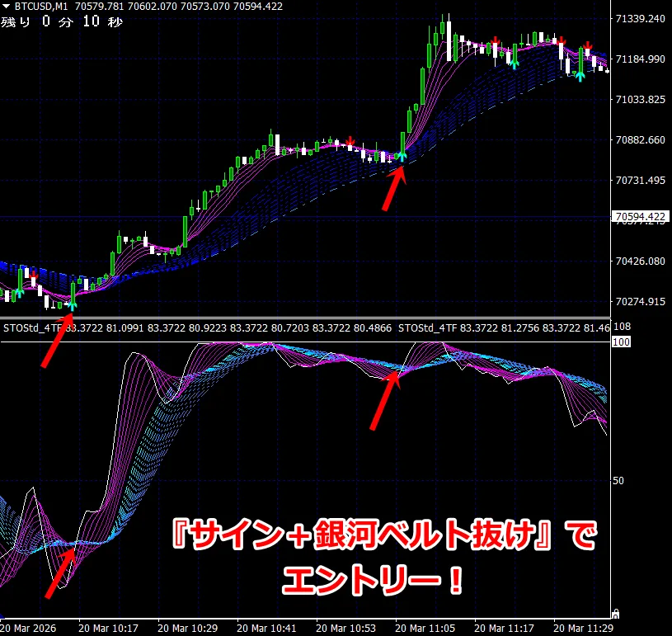The image size is (672, 636).
Task: Click the 20 Mar 2026 date label
Action: 28,629
